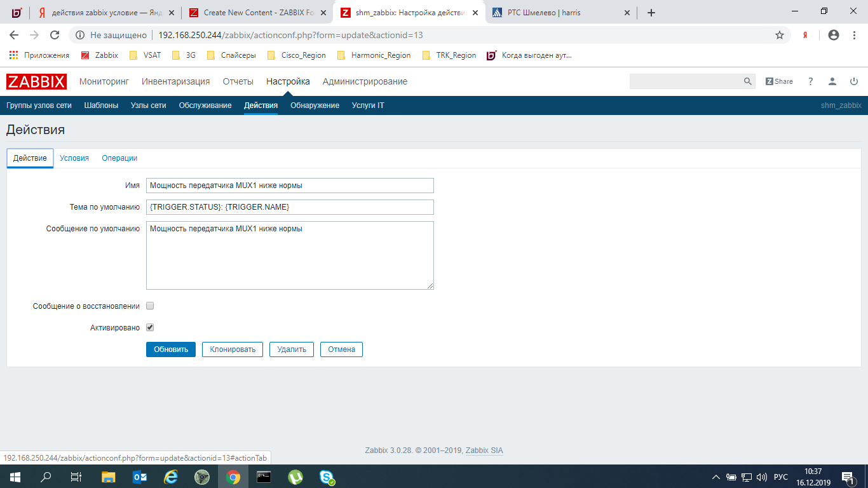Open Windows Start menu

pyautogui.click(x=15, y=477)
